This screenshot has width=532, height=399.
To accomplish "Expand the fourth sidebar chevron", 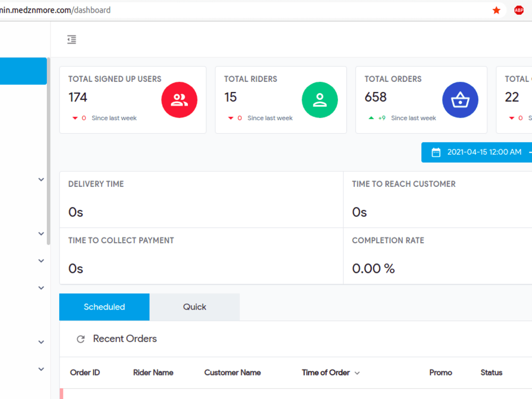I will click(x=41, y=288).
